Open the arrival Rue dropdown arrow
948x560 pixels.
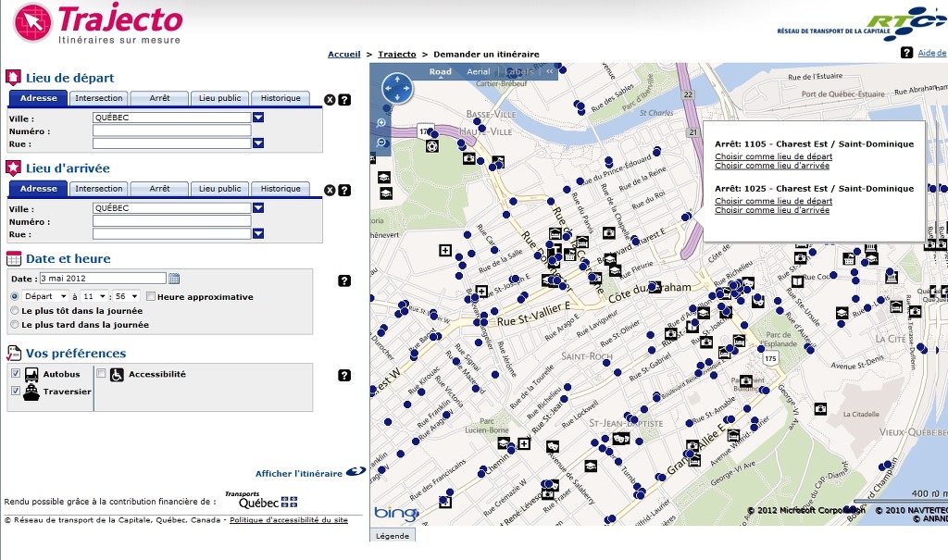(x=258, y=234)
